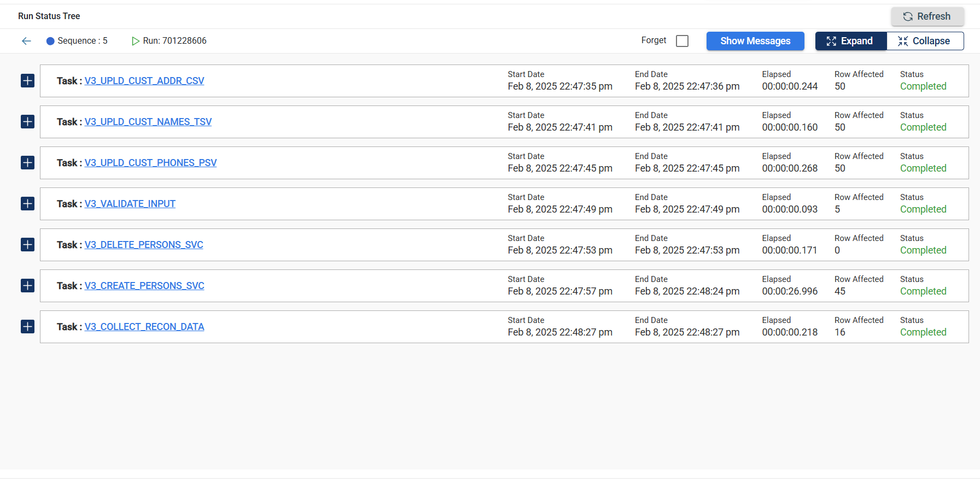Image resolution: width=980 pixels, height=482 pixels.
Task: Click the blue Sequence circle icon
Action: pos(50,41)
